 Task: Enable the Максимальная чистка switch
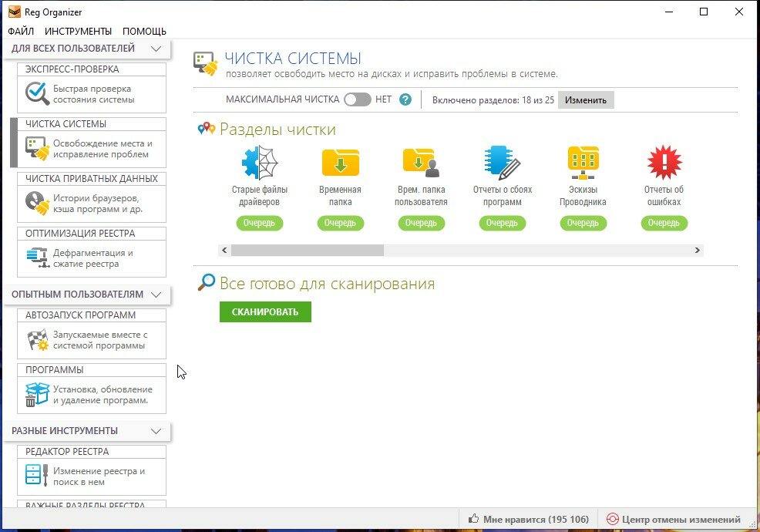click(357, 100)
